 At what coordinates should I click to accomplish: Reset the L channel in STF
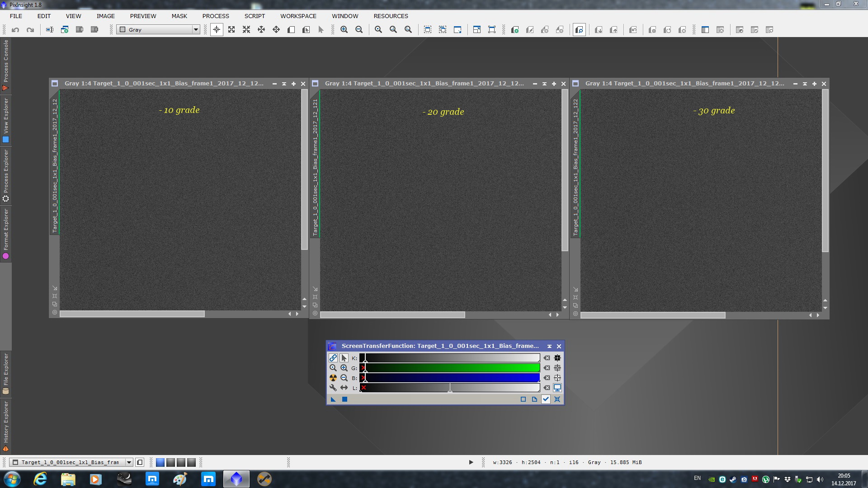click(547, 388)
